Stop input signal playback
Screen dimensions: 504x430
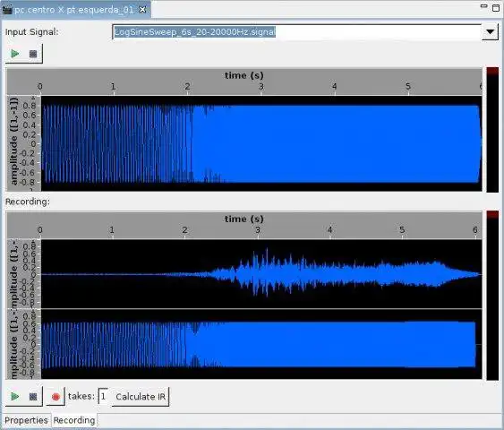click(33, 54)
